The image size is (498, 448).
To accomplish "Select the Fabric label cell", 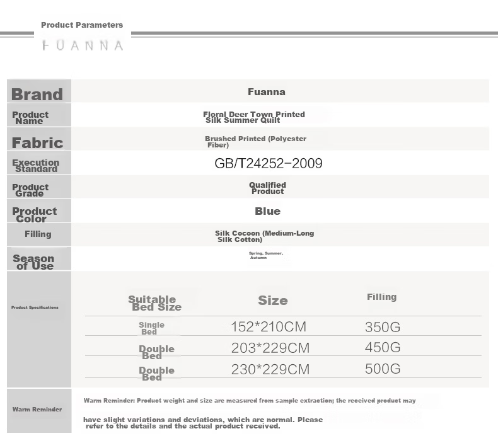I will (x=39, y=139).
